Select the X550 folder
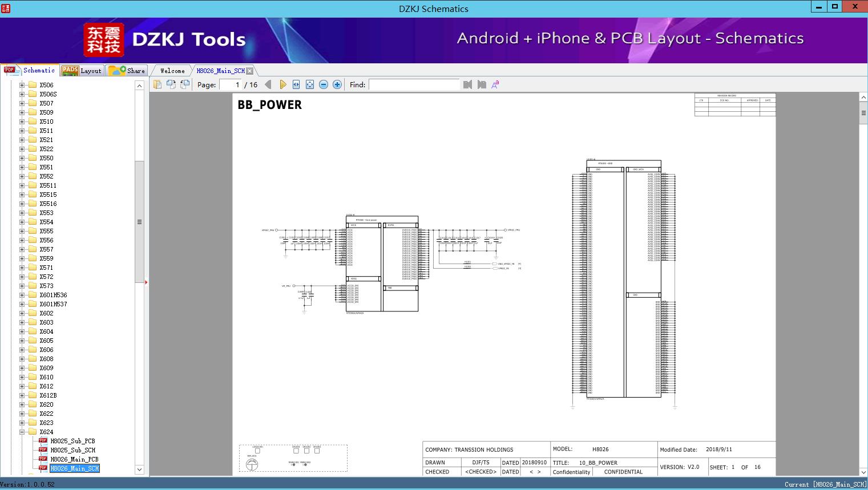 click(x=46, y=158)
